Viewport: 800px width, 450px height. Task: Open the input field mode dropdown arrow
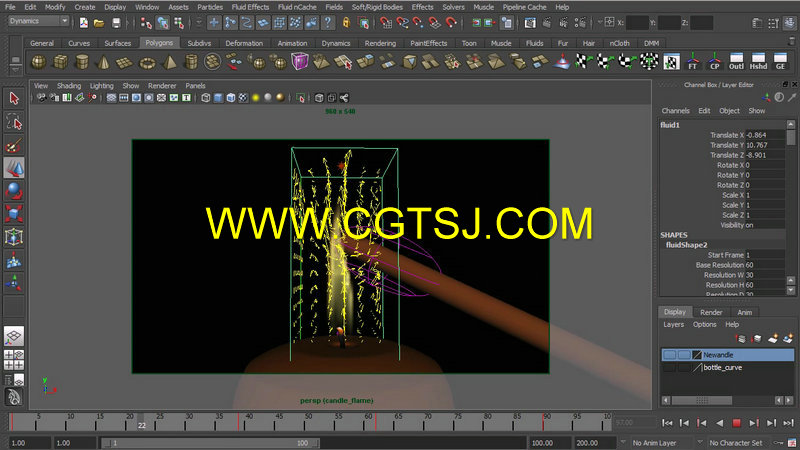(x=600, y=22)
